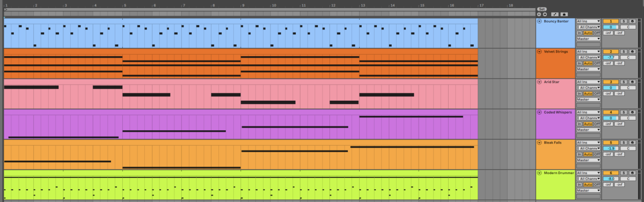Jump to previous locator button
This screenshot has height=202, width=644.
539,14
